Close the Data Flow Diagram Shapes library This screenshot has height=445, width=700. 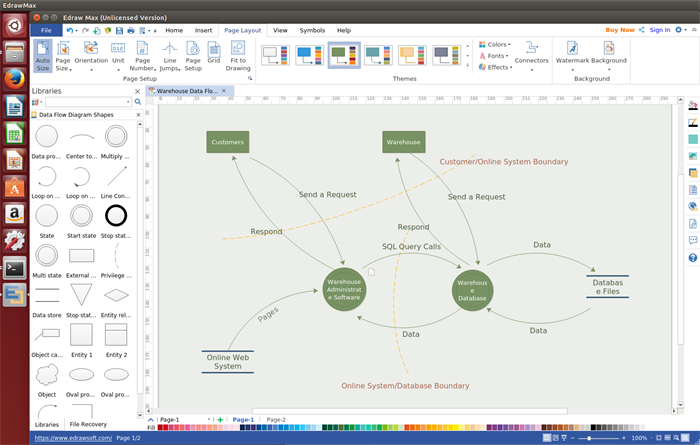point(137,115)
